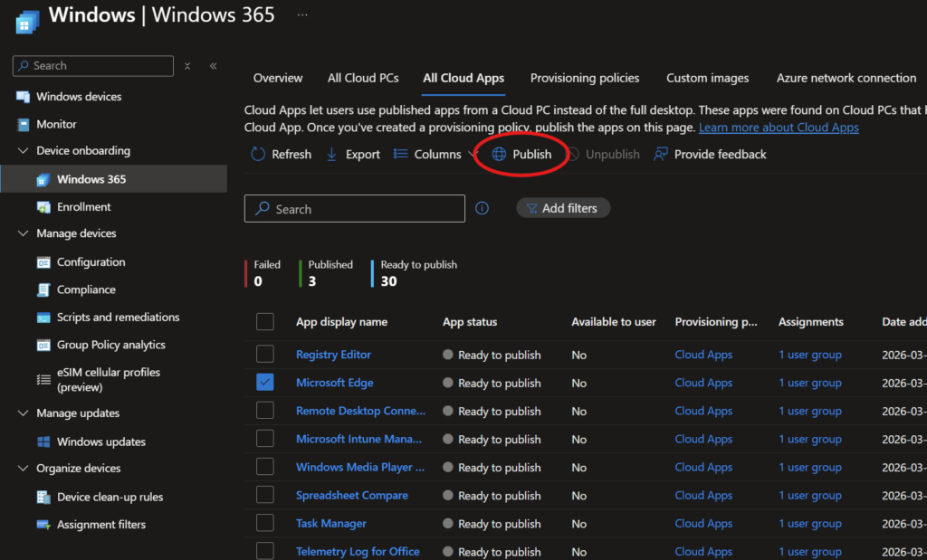Click the search info circle icon
The image size is (927, 560).
point(482,208)
